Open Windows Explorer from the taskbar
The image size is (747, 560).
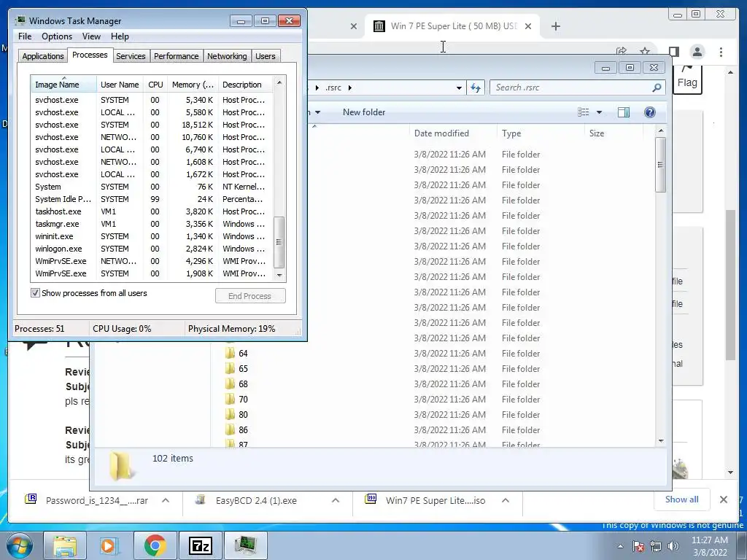(65, 545)
